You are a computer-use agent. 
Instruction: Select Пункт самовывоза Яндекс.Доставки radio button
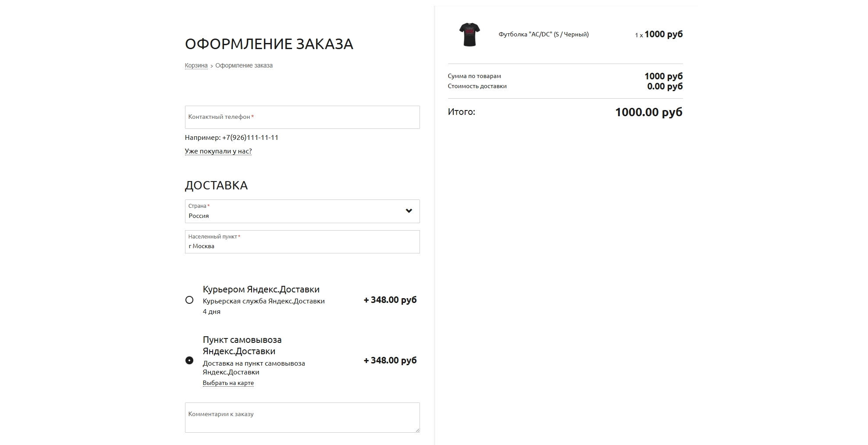pos(189,360)
